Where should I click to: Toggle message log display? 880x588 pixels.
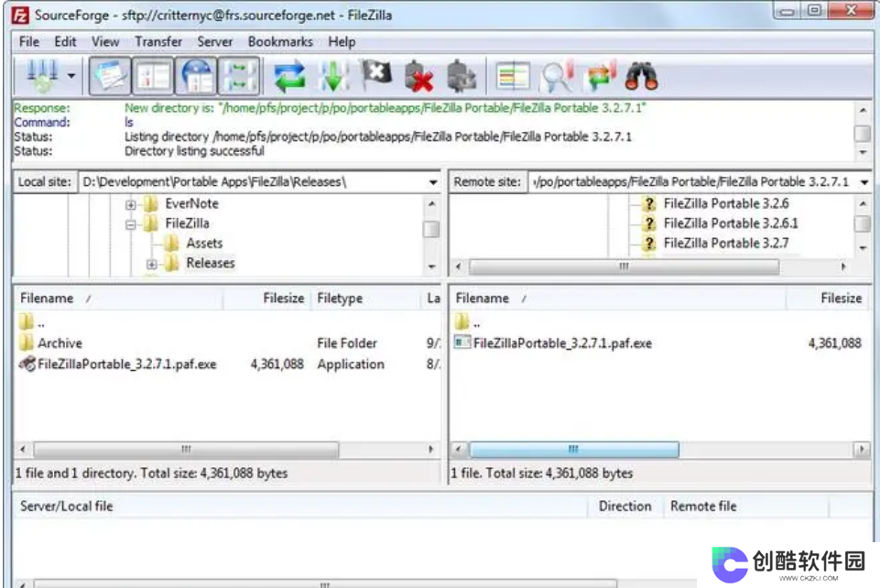pyautogui.click(x=110, y=75)
